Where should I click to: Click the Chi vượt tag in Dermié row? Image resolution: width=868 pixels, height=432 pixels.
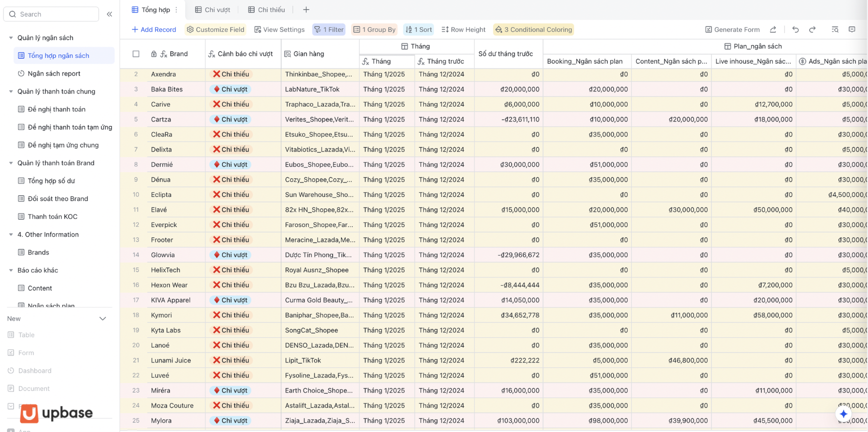pos(230,164)
